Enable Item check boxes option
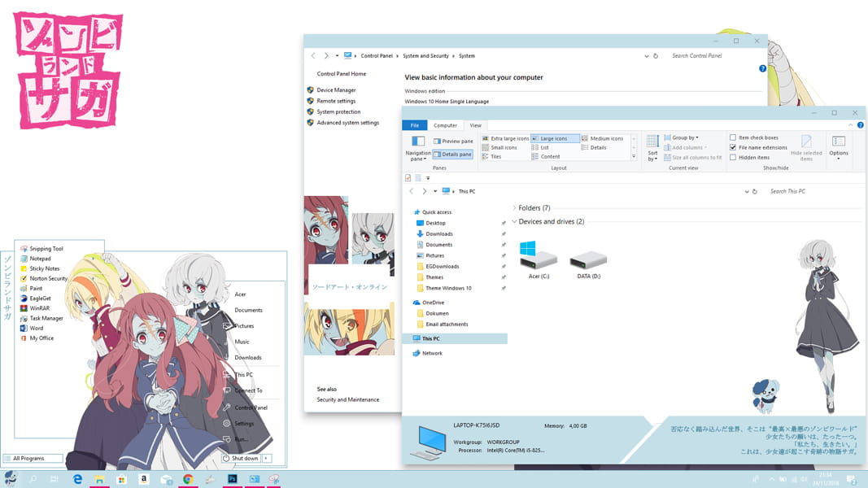This screenshot has height=488, width=868. point(731,137)
